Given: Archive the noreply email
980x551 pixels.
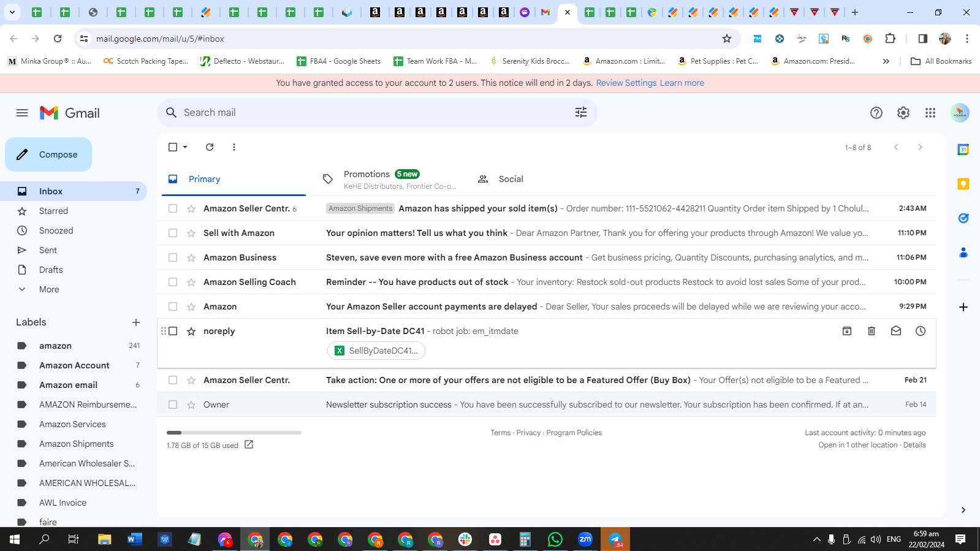Looking at the screenshot, I should (847, 331).
